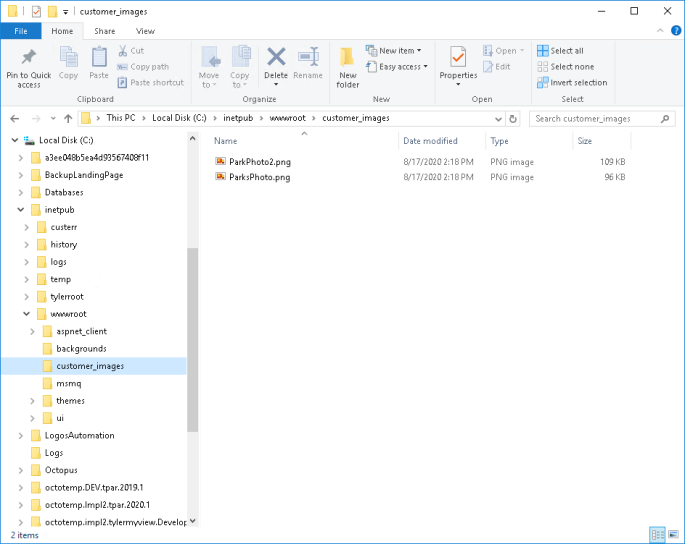This screenshot has height=544, width=685.
Task: Click the navigation pane vertical scrollbar
Action: (x=192, y=340)
